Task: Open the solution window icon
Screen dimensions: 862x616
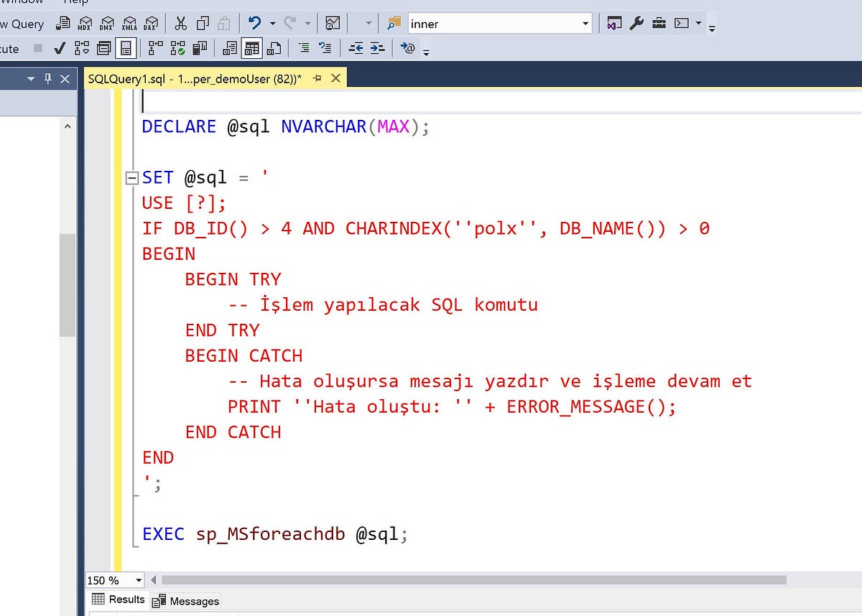Action: (613, 24)
